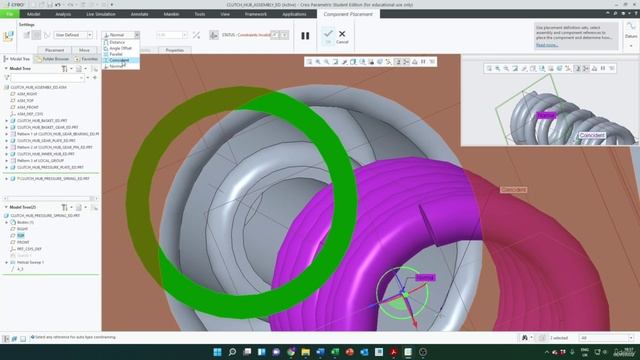
Task: Click Refit icon in main graphics toolbar
Action: click(x=309, y=62)
